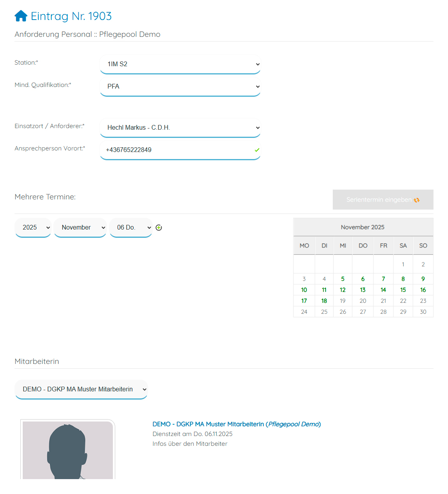Click Infos über den Mitarbeiter link

[x=190, y=444]
